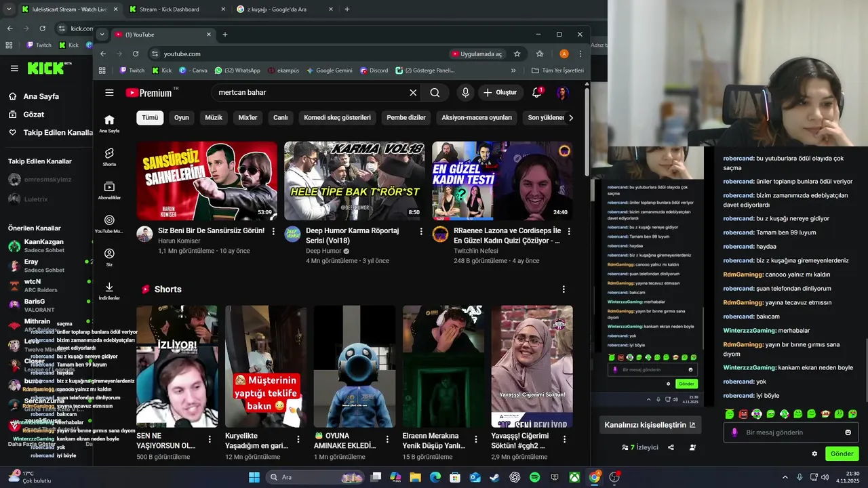Open Harun Komiser channel link
The width and height of the screenshot is (868, 488).
[x=179, y=241]
